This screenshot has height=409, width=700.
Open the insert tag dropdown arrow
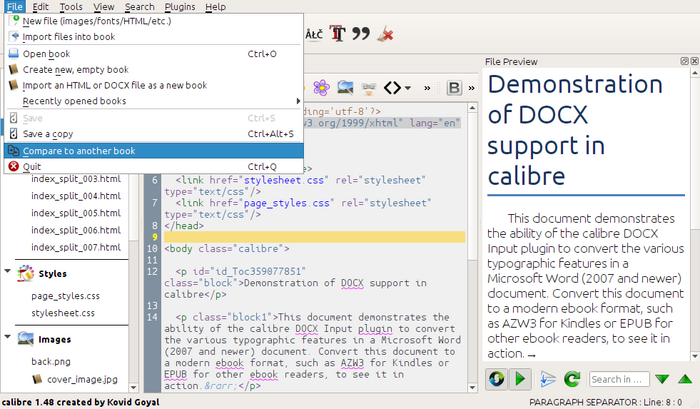tap(407, 87)
